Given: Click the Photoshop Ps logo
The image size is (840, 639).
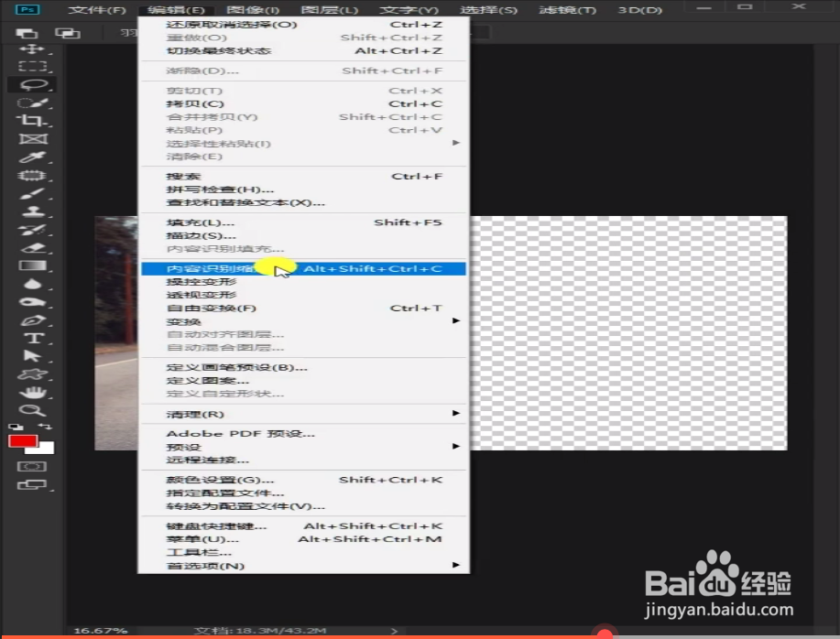Looking at the screenshot, I should point(27,10).
